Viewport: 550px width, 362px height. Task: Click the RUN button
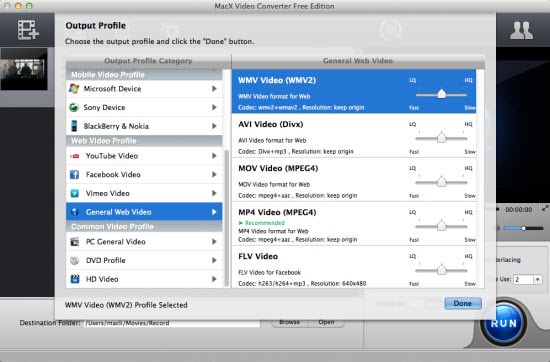point(503,323)
